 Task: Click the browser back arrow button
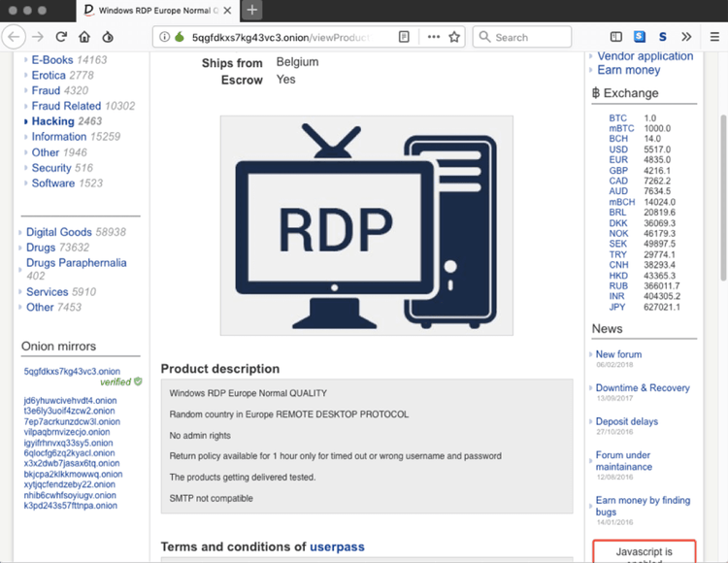[x=14, y=37]
